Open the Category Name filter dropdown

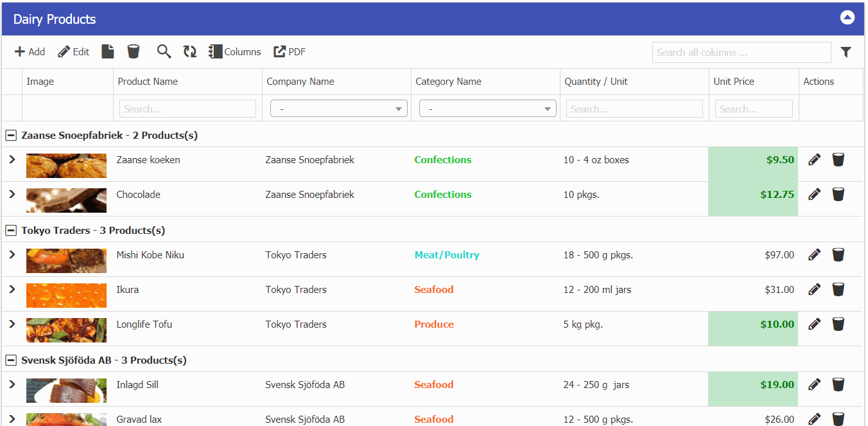[x=488, y=109]
